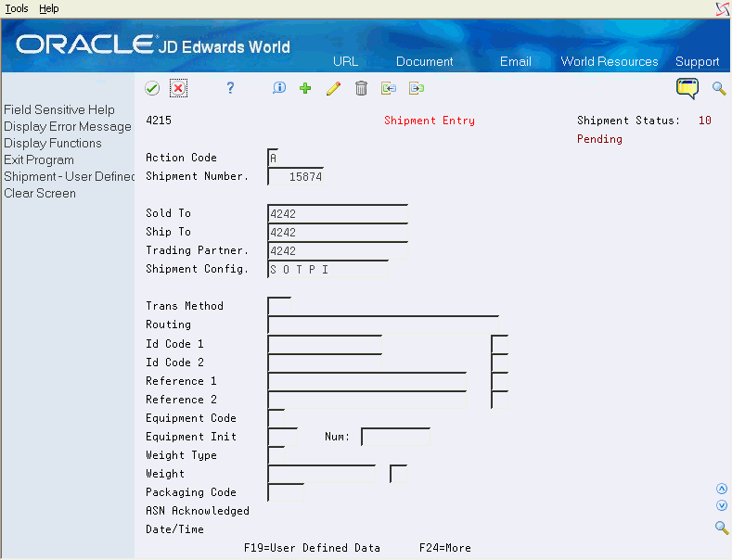This screenshot has height=560, width=732.
Task: Click the small unit field beside Weight
Action: click(x=398, y=474)
